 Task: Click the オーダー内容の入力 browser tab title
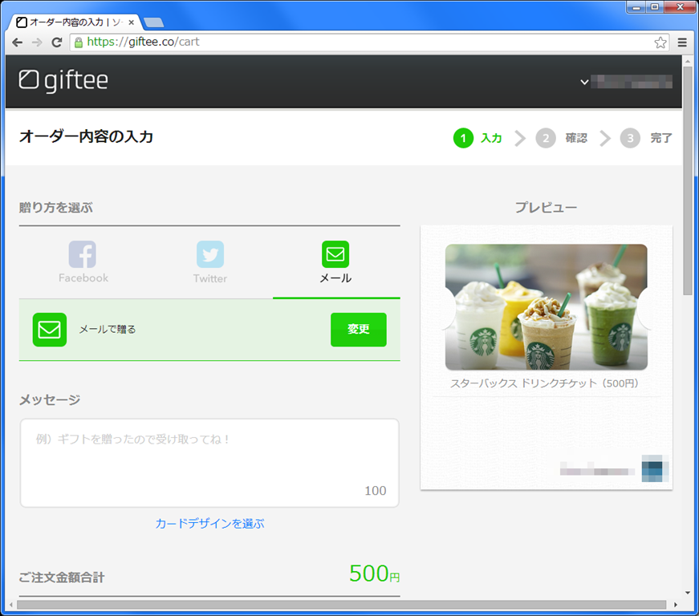75,22
